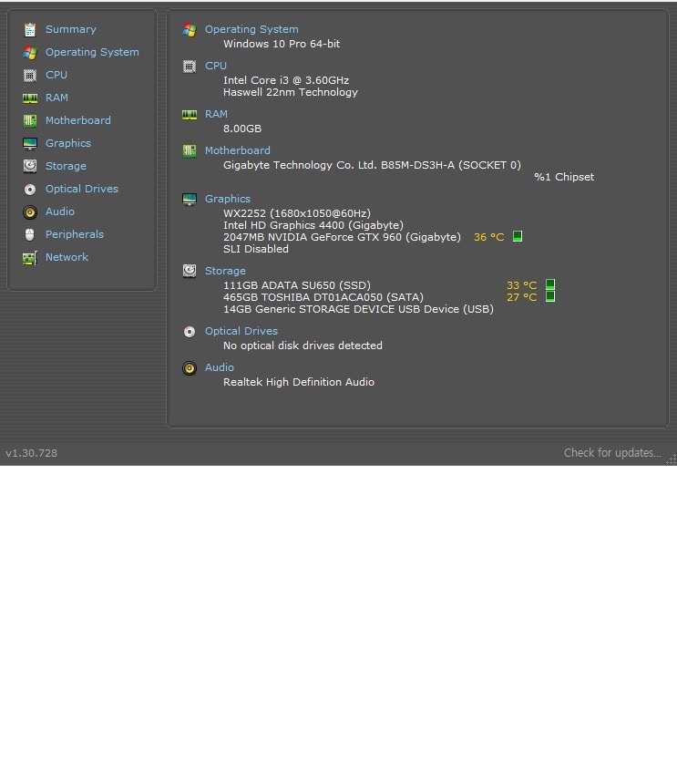Click 465GB TOSHIBA DT01ACA050 (SATA) line

click(323, 297)
